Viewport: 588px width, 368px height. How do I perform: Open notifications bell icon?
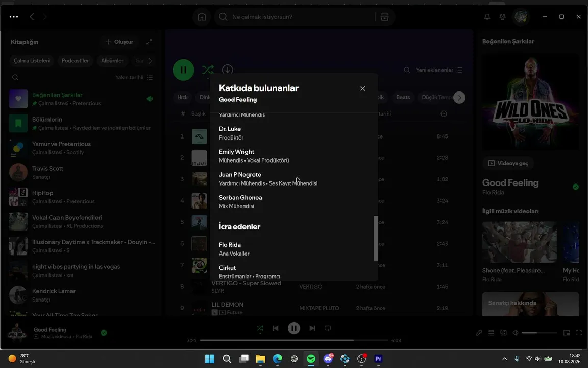coord(487,17)
